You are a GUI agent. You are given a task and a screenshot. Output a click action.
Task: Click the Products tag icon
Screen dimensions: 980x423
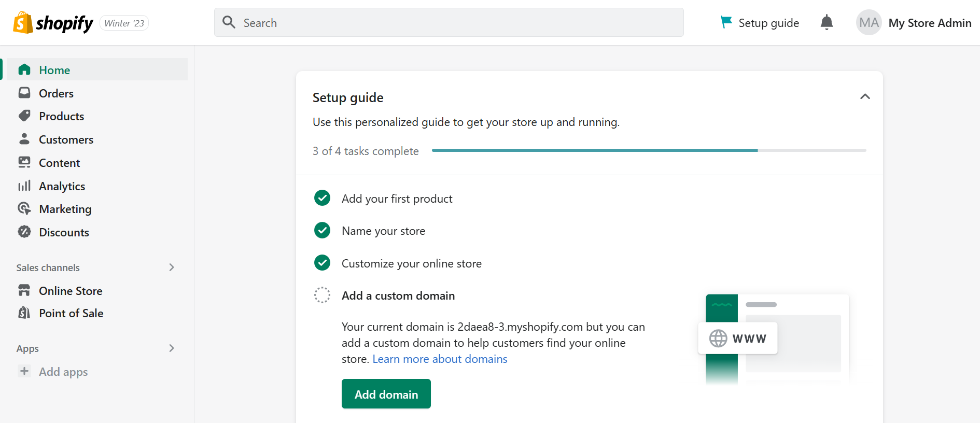pos(24,116)
